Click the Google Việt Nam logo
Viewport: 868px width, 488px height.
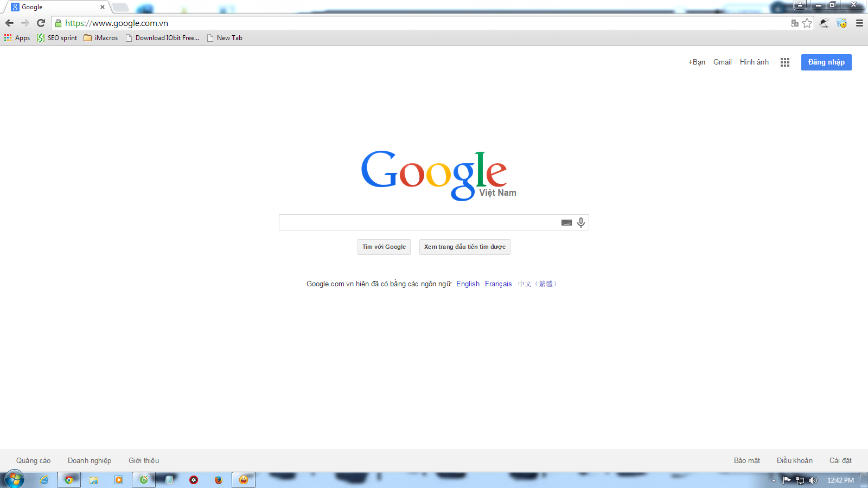click(x=438, y=175)
